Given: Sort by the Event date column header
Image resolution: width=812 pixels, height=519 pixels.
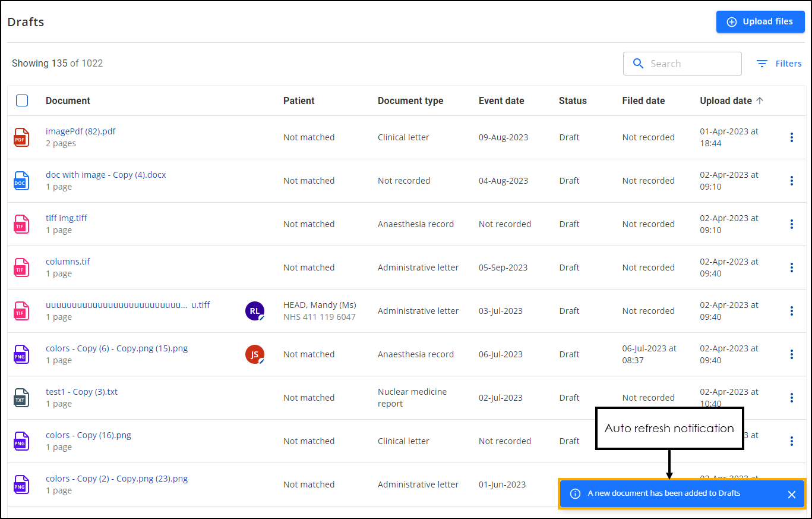Looking at the screenshot, I should [501, 101].
